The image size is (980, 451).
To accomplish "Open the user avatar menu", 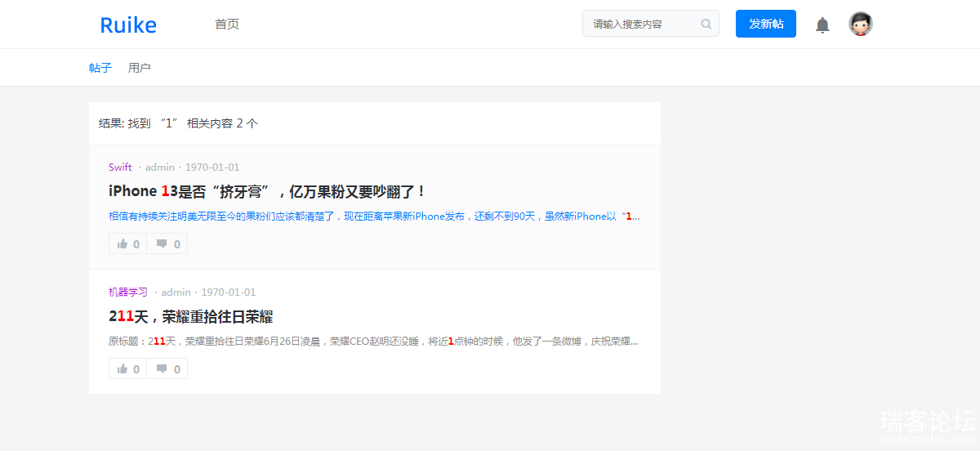I will pos(861,24).
